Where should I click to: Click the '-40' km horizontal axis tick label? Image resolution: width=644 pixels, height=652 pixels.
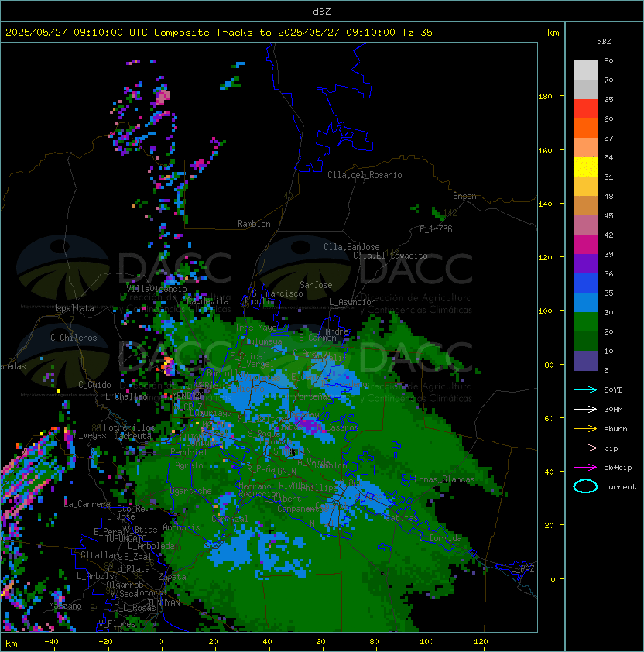point(51,642)
